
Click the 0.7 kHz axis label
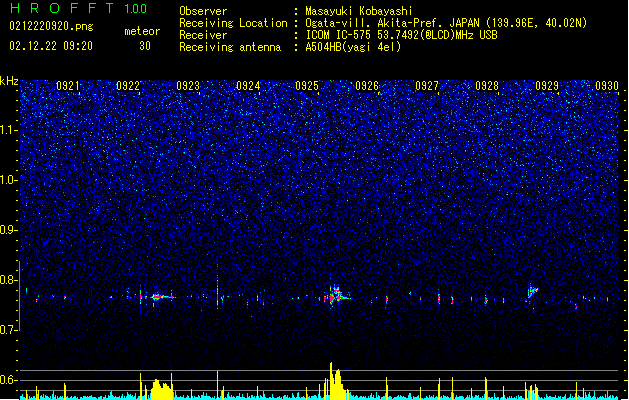pyautogui.click(x=9, y=330)
